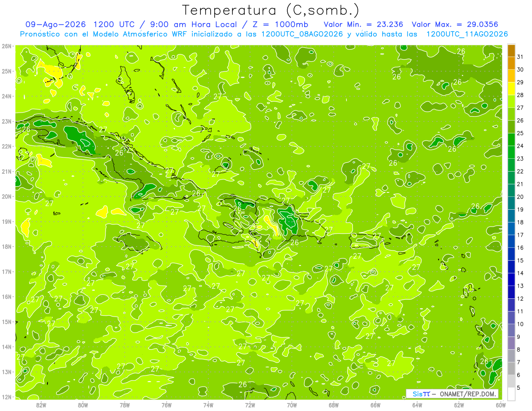Click the color bar label 29

click(520, 82)
